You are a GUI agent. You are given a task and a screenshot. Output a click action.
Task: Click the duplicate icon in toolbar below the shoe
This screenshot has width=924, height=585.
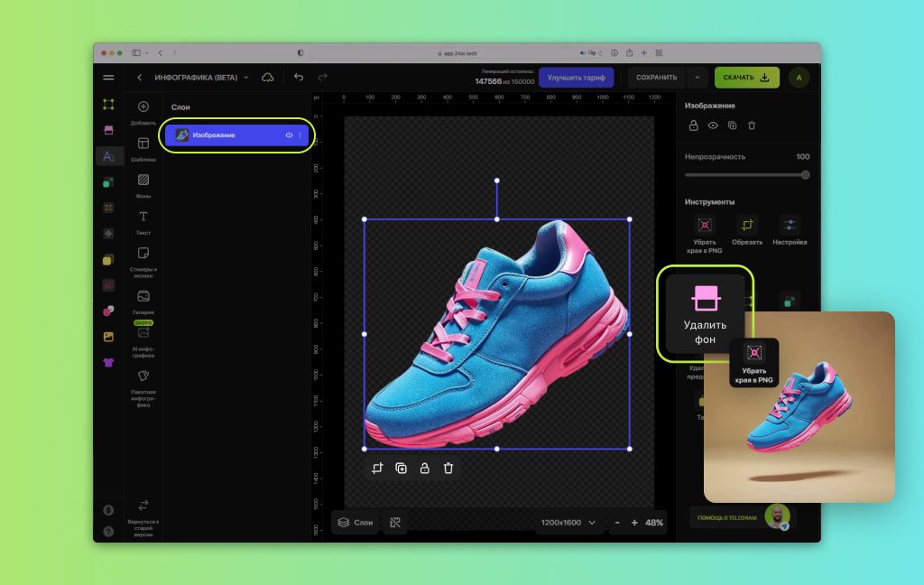click(x=401, y=469)
